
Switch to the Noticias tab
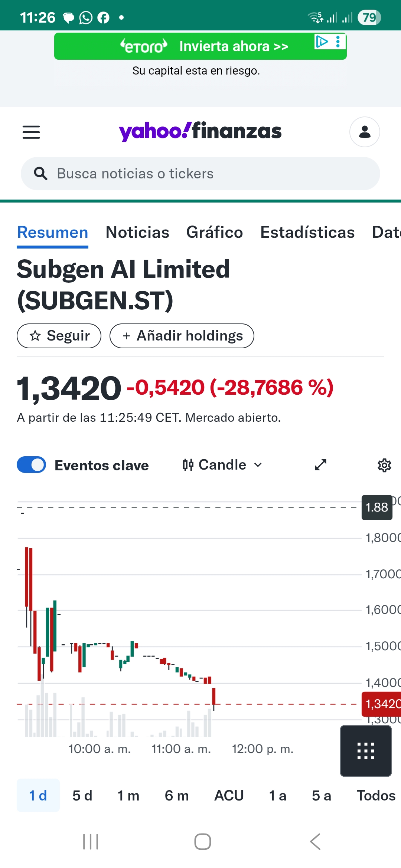coord(137,233)
